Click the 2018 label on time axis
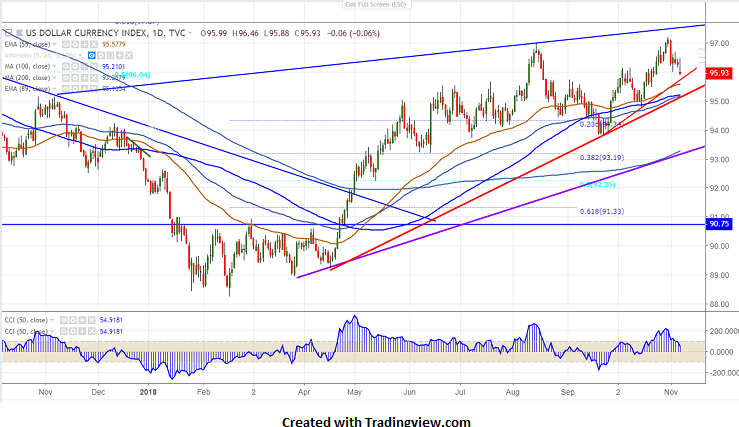739x427 pixels. pyautogui.click(x=148, y=392)
